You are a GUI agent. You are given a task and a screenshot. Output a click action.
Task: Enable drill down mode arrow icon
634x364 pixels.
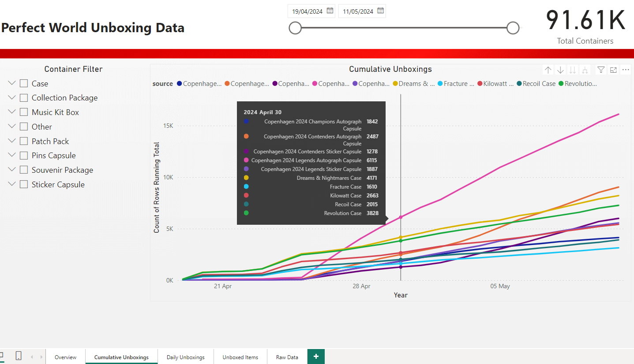[x=560, y=70]
